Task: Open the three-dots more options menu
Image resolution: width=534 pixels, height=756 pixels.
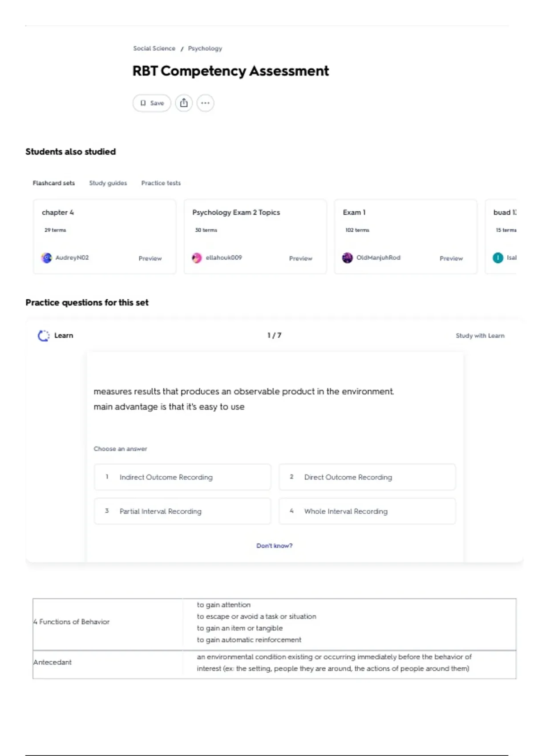Action: [205, 103]
